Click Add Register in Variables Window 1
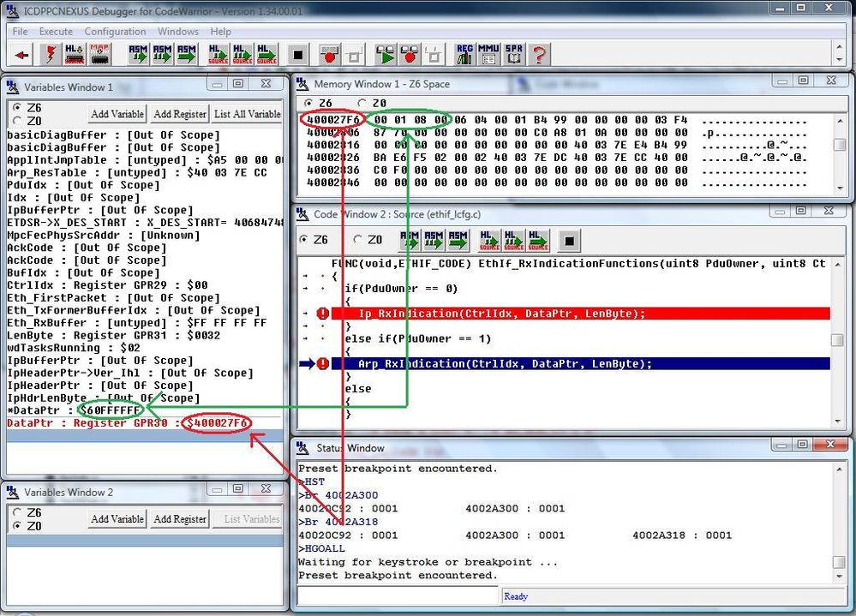Image resolution: width=856 pixels, height=616 pixels. (180, 114)
